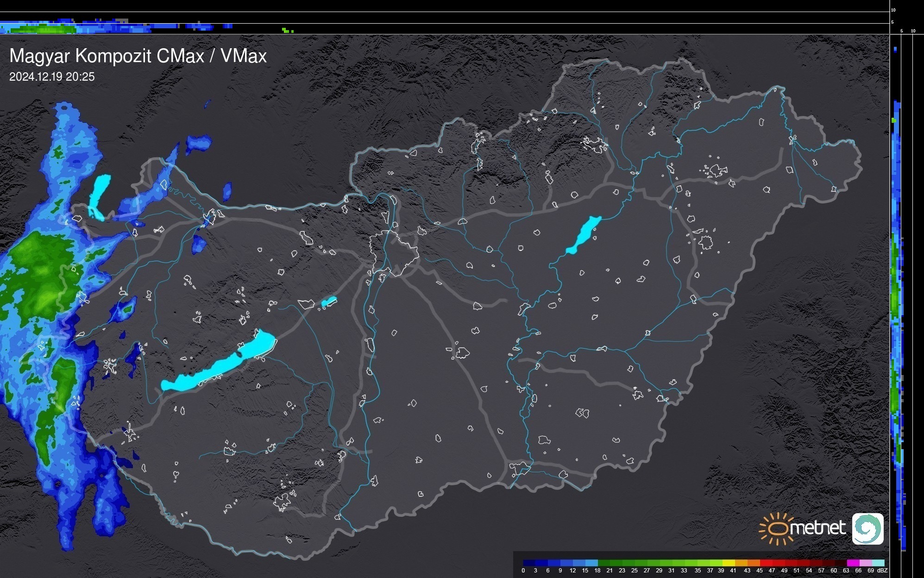Click the dBZ unit label on the legend
This screenshot has height=578, width=924.
pyautogui.click(x=882, y=571)
